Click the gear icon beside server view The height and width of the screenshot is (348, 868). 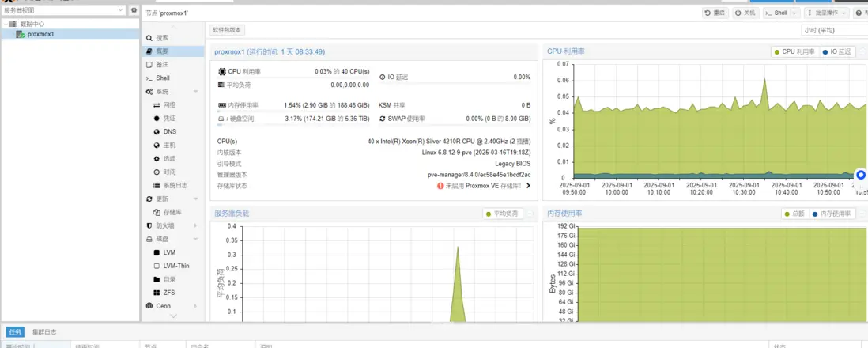134,10
